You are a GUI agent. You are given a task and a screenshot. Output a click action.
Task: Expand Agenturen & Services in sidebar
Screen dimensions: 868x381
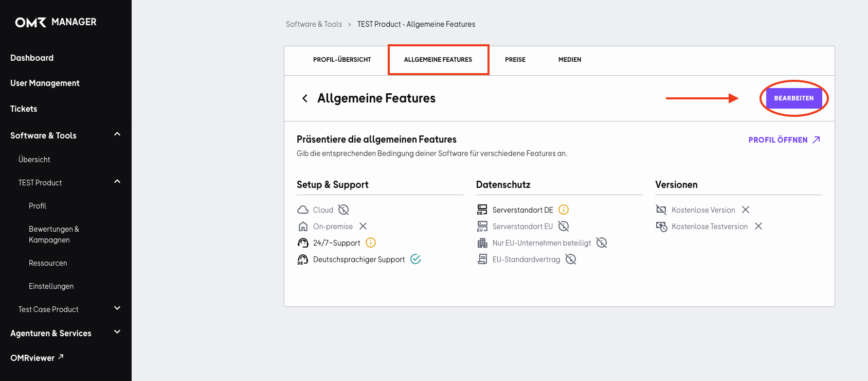coord(117,332)
